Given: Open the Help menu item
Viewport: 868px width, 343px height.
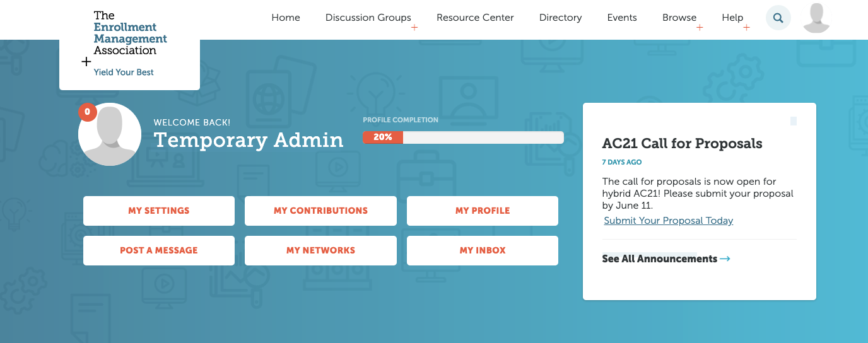Looking at the screenshot, I should tap(732, 18).
